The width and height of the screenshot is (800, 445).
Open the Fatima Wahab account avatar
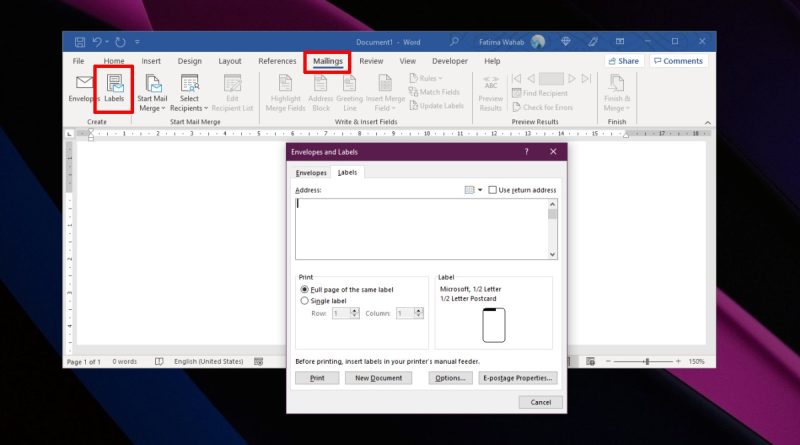pos(538,42)
